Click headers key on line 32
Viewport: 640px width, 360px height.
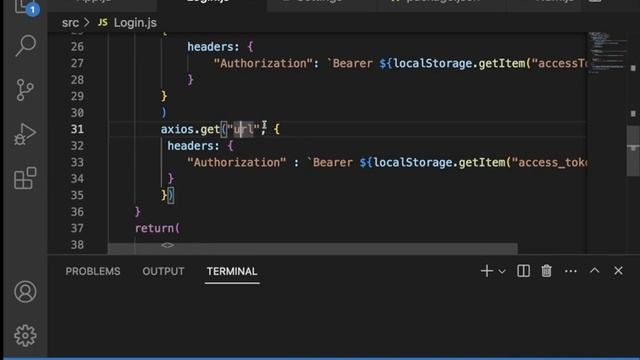coord(190,146)
